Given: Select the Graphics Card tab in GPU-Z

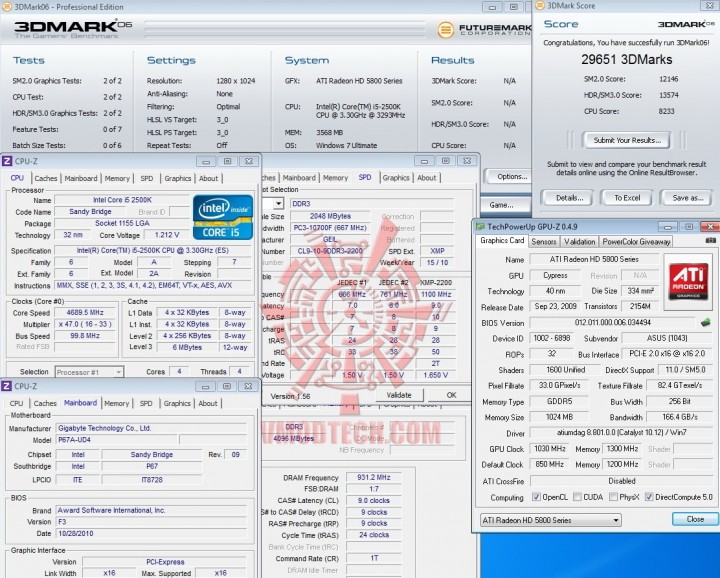Looking at the screenshot, I should pyautogui.click(x=502, y=241).
